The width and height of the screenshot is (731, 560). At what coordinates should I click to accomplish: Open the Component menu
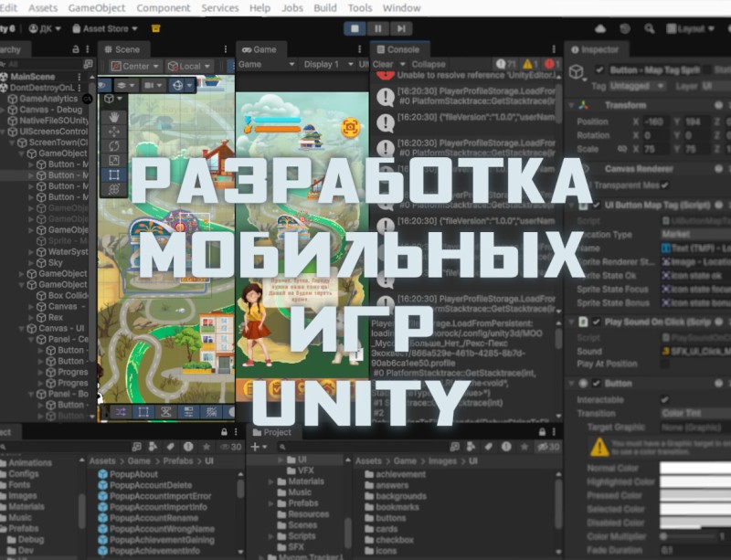pos(164,8)
